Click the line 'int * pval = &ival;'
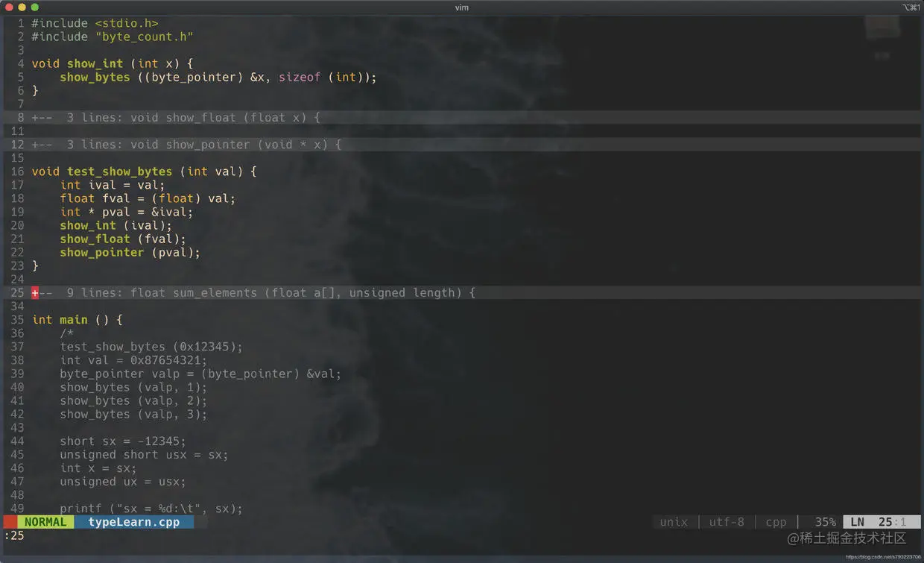The image size is (924, 563). pos(127,211)
